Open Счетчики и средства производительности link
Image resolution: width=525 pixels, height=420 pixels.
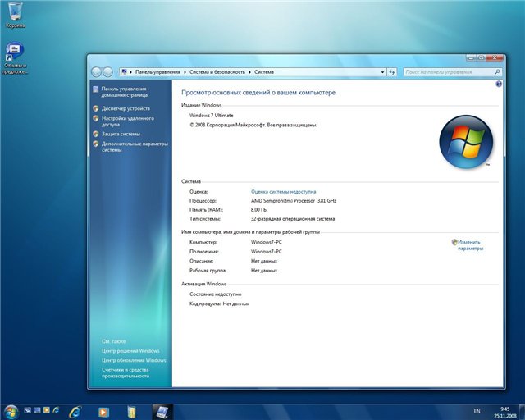pyautogui.click(x=126, y=372)
